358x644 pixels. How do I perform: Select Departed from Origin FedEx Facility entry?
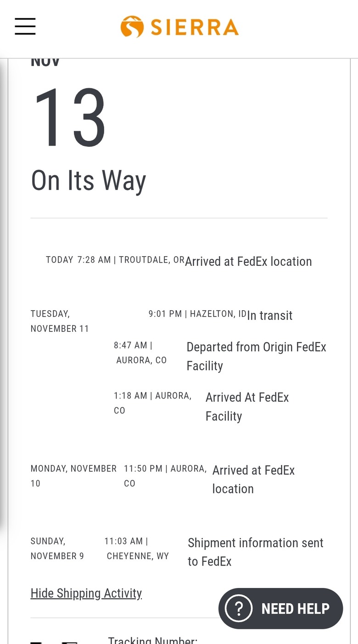[x=256, y=356]
